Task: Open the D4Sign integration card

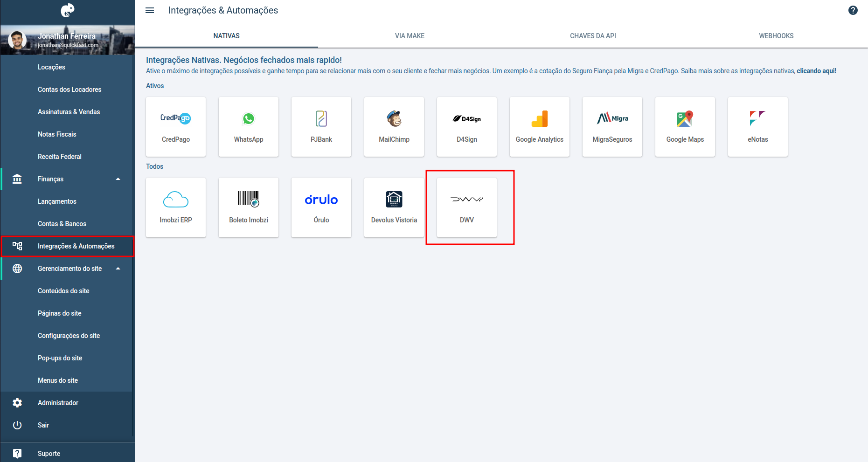Action: [x=467, y=127]
